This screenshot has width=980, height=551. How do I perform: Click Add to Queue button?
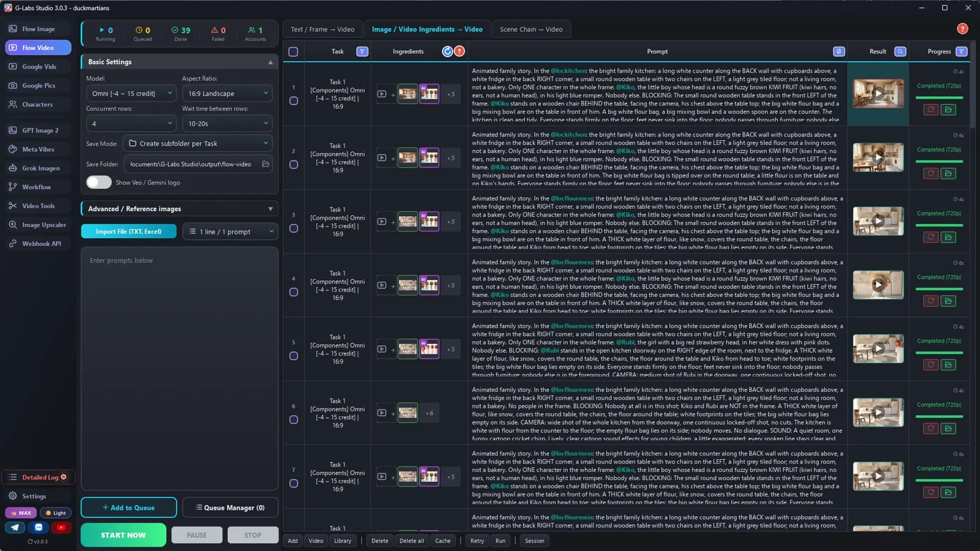click(129, 508)
